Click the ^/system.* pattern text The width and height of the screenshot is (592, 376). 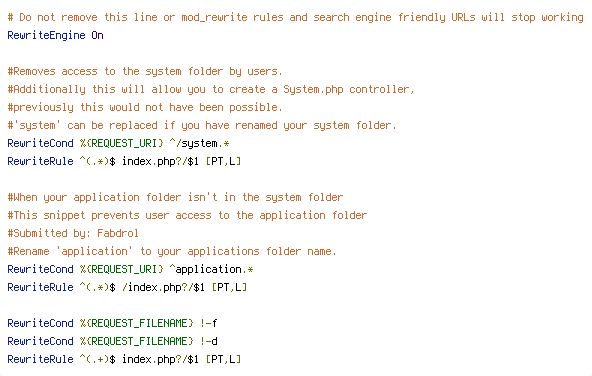point(199,143)
